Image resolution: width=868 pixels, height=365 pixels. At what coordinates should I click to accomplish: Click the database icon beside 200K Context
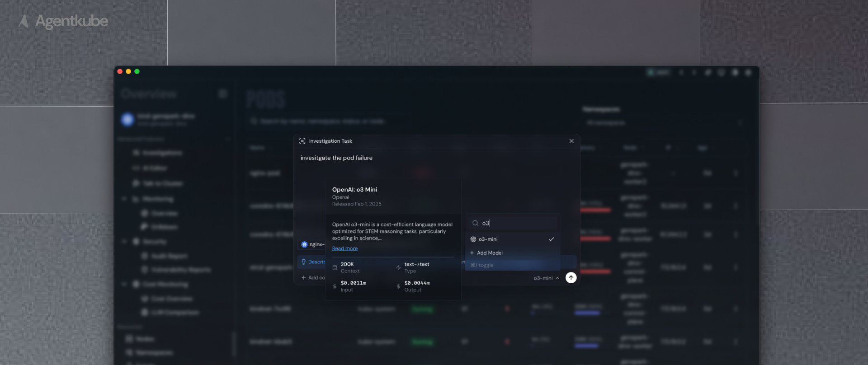(335, 267)
